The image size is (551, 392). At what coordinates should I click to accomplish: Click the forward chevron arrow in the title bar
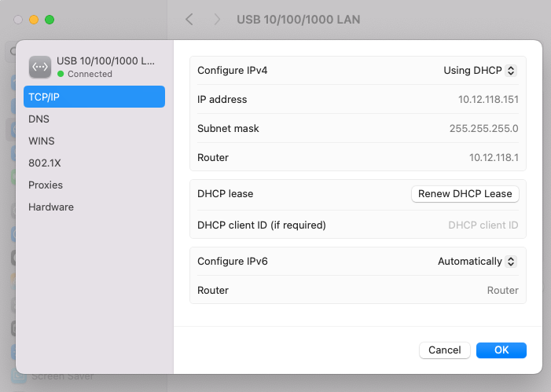coord(218,20)
